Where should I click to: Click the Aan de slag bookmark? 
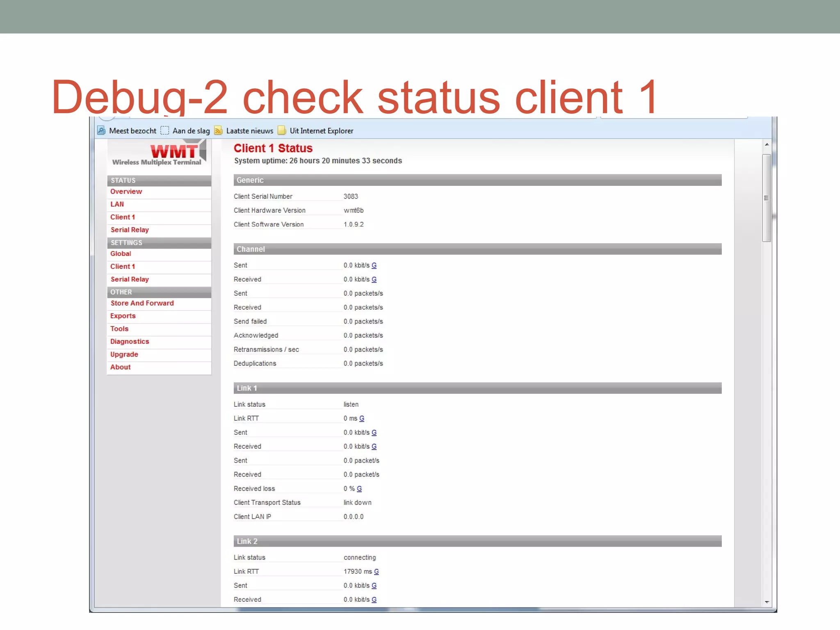[185, 131]
